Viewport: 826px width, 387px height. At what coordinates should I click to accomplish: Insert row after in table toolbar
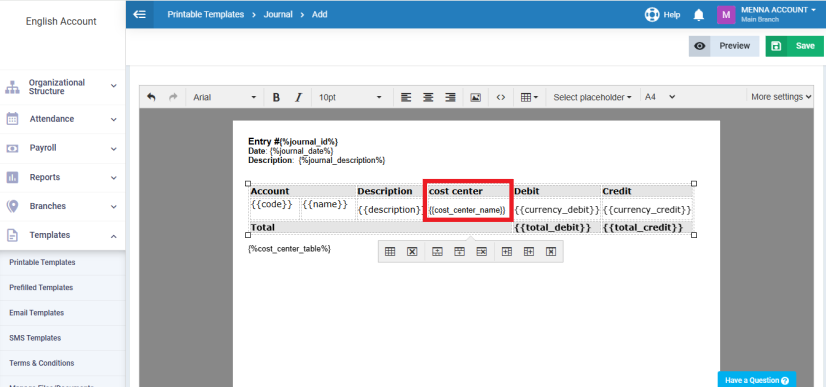click(x=459, y=252)
